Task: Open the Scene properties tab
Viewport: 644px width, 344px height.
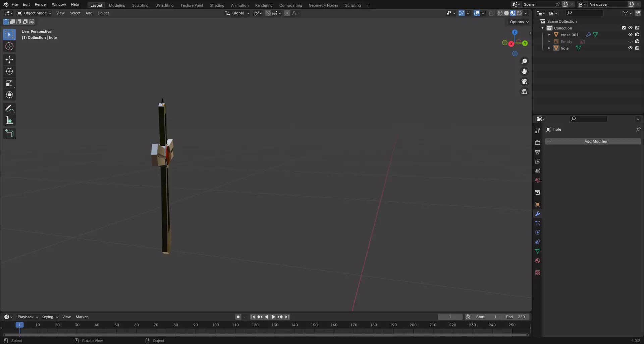Action: [x=538, y=171]
